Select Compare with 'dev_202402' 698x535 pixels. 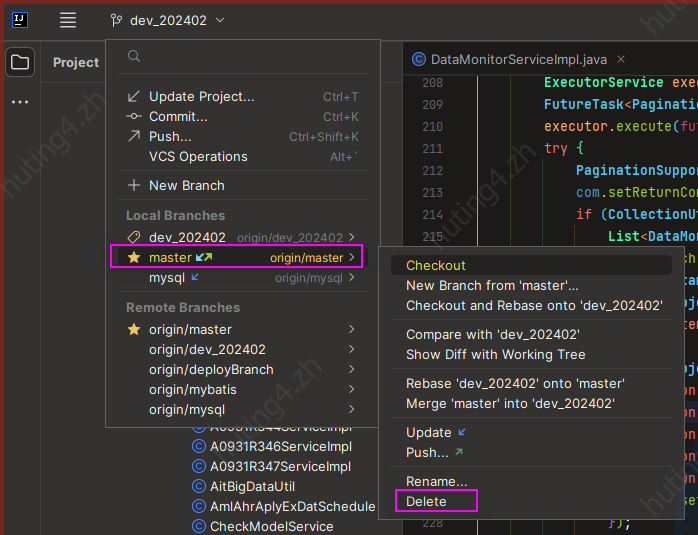coord(531,334)
